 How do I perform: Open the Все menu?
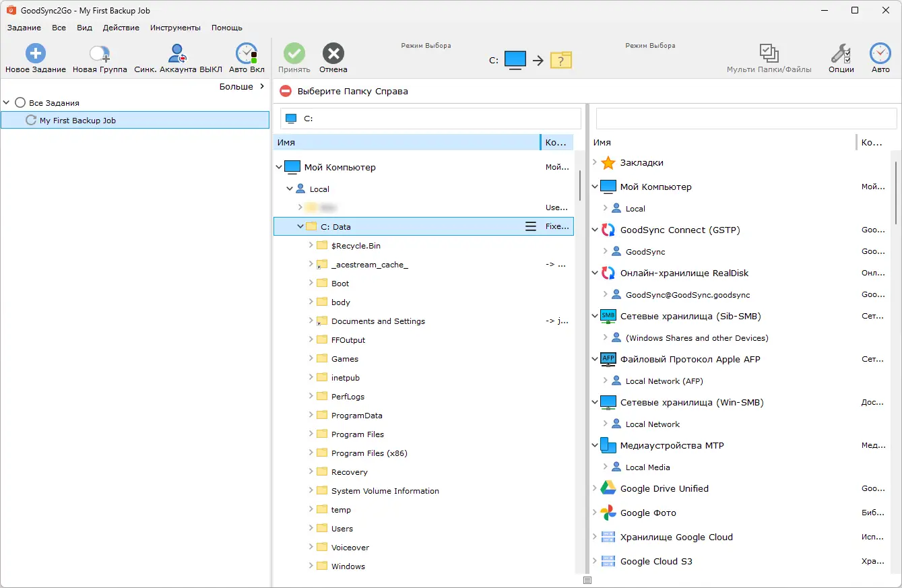click(59, 28)
